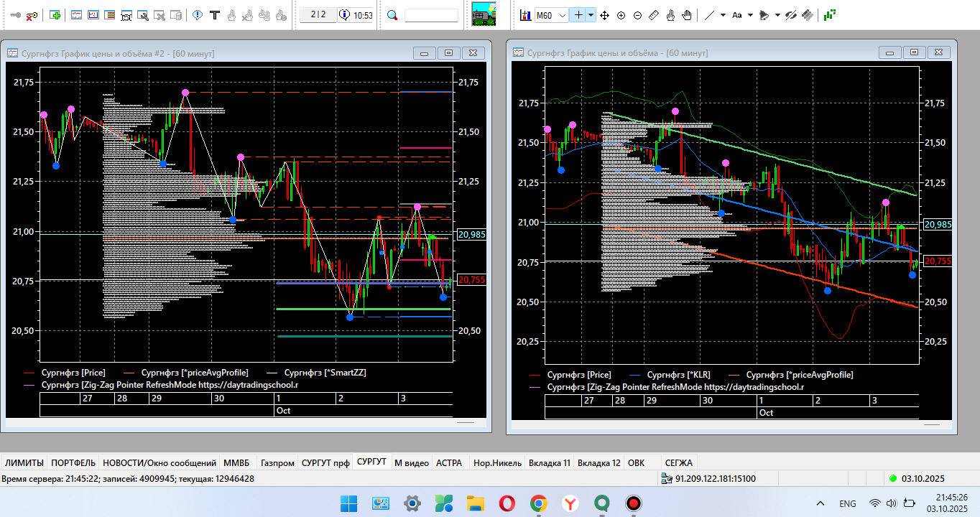Click the bold T text icon
Viewport: 980px width, 517px height.
[214, 15]
